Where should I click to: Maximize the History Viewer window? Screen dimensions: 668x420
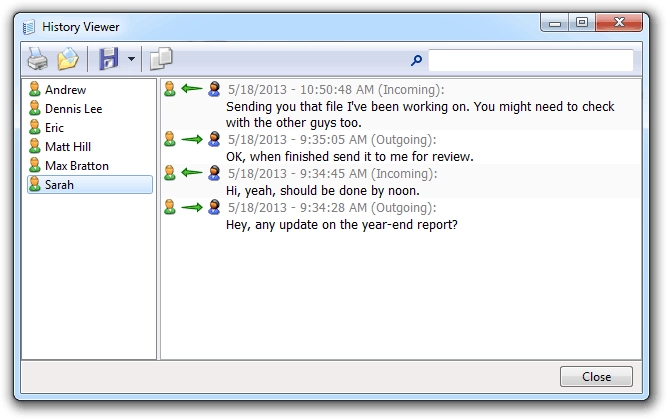click(x=582, y=21)
